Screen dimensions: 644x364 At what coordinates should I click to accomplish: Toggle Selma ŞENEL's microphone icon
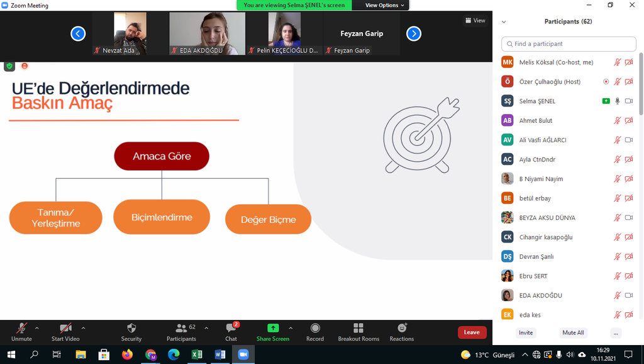point(618,101)
